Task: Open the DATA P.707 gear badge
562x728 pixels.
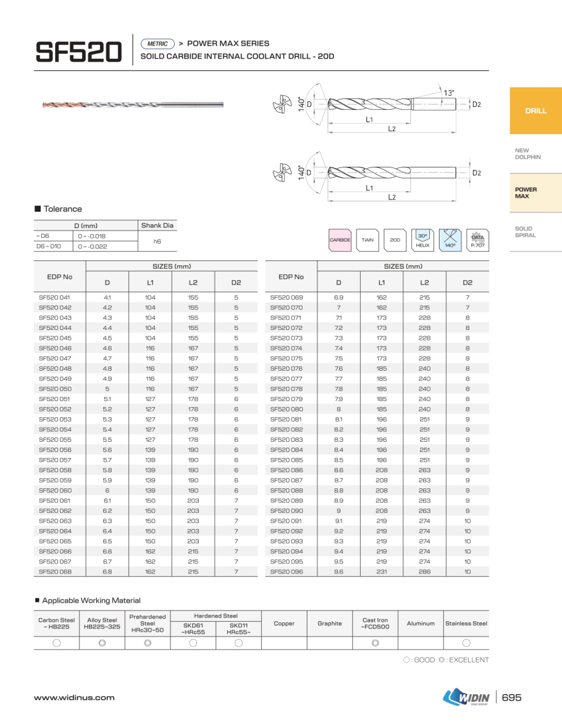Action: coord(478,240)
